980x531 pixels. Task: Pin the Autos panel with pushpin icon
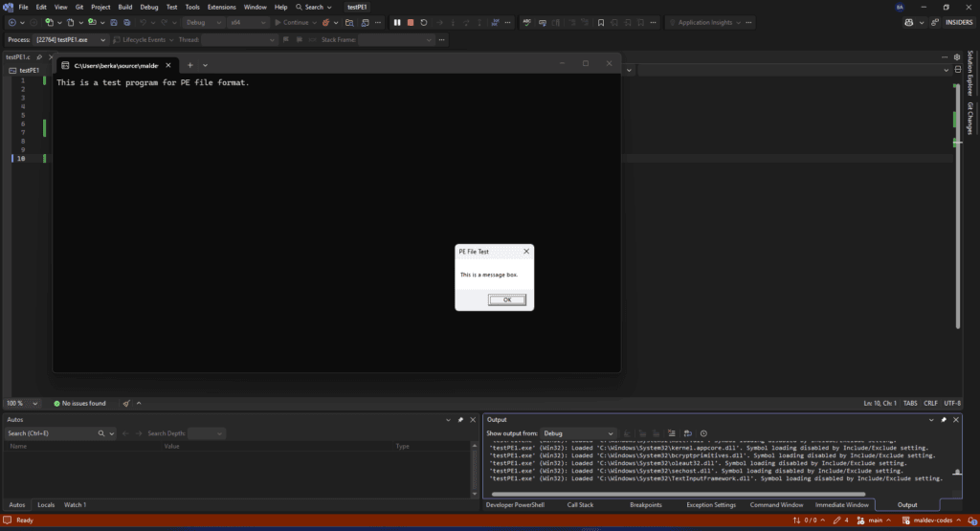click(x=460, y=419)
